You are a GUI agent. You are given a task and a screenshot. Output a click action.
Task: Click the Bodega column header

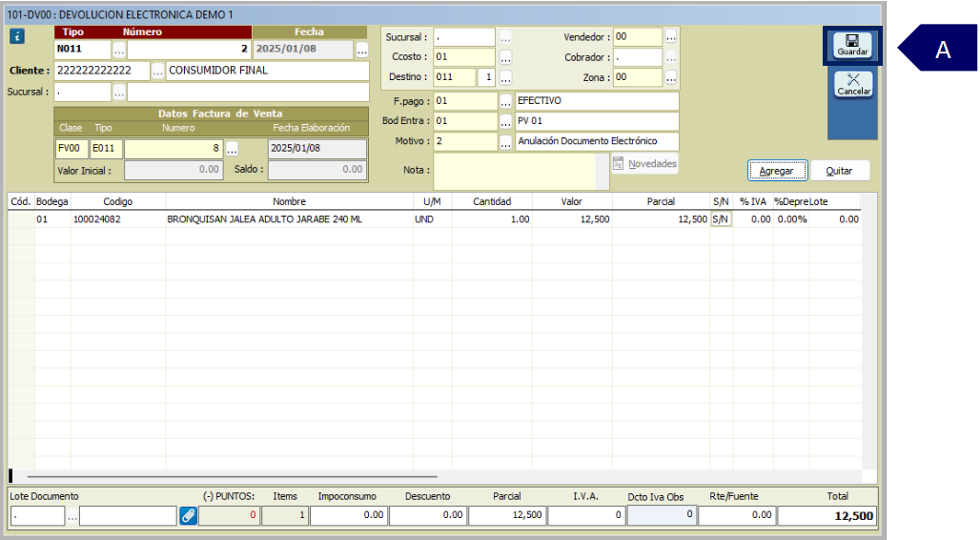coord(52,201)
